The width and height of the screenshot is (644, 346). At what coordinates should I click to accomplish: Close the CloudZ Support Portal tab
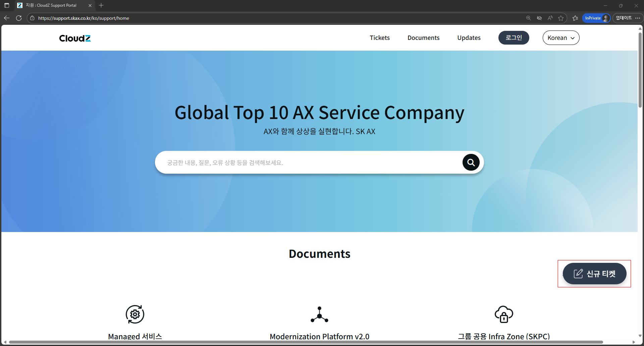[x=90, y=5]
